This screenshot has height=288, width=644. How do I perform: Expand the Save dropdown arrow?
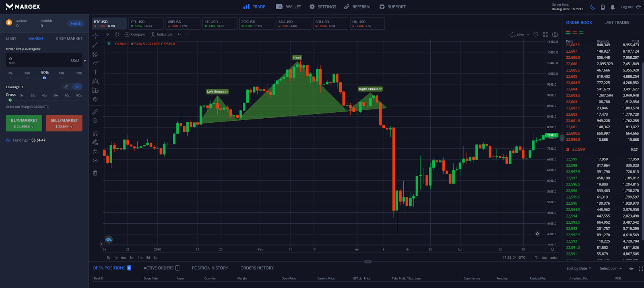tap(528, 35)
